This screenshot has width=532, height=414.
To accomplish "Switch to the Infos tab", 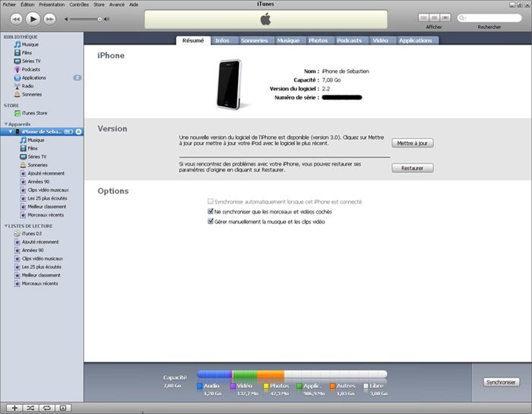I will tap(222, 40).
